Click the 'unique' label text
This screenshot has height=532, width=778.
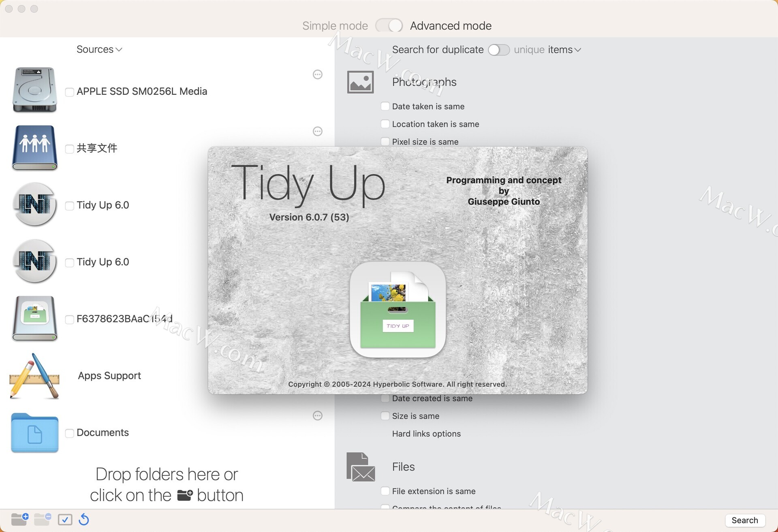529,50
